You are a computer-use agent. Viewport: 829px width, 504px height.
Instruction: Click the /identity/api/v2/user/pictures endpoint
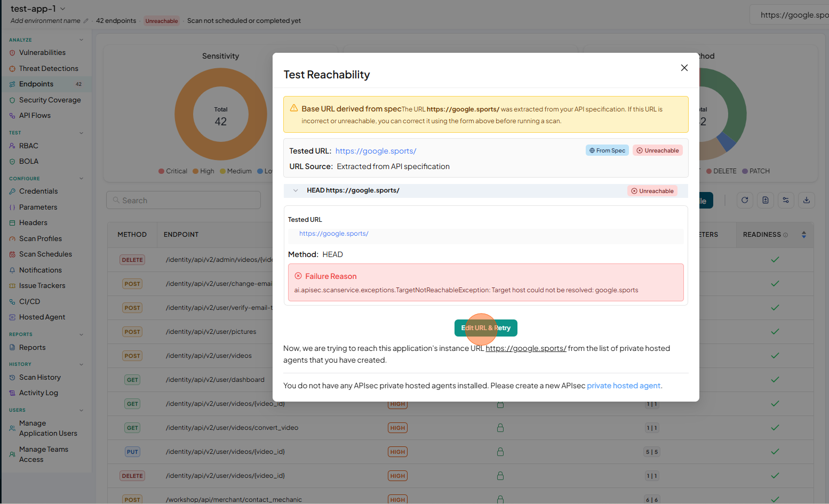(x=211, y=332)
